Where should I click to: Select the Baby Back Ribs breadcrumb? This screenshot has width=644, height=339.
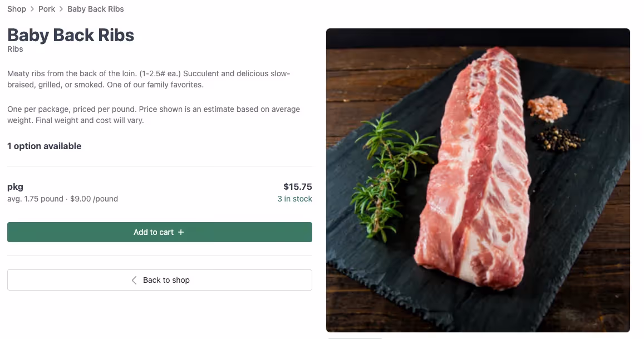click(x=95, y=9)
